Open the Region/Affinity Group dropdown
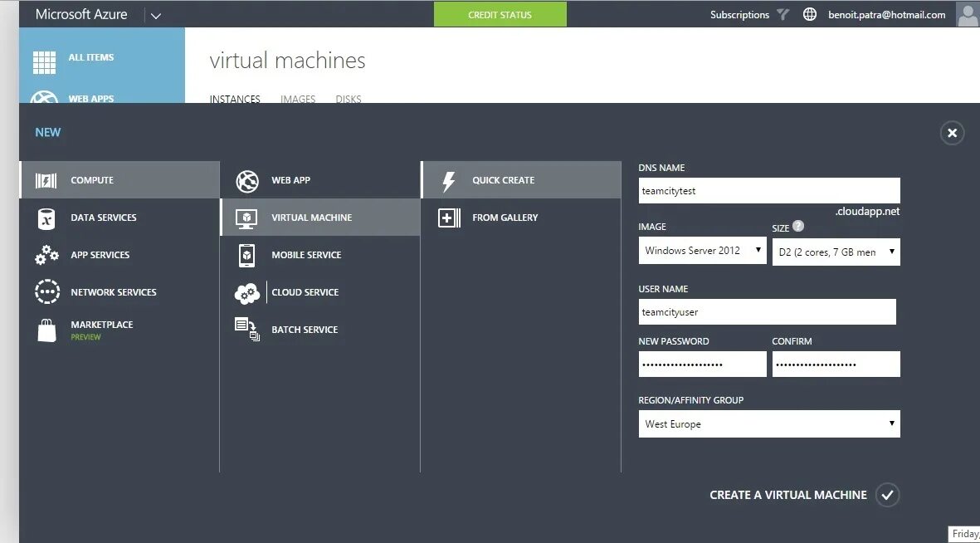The height and width of the screenshot is (543, 980). 769,423
